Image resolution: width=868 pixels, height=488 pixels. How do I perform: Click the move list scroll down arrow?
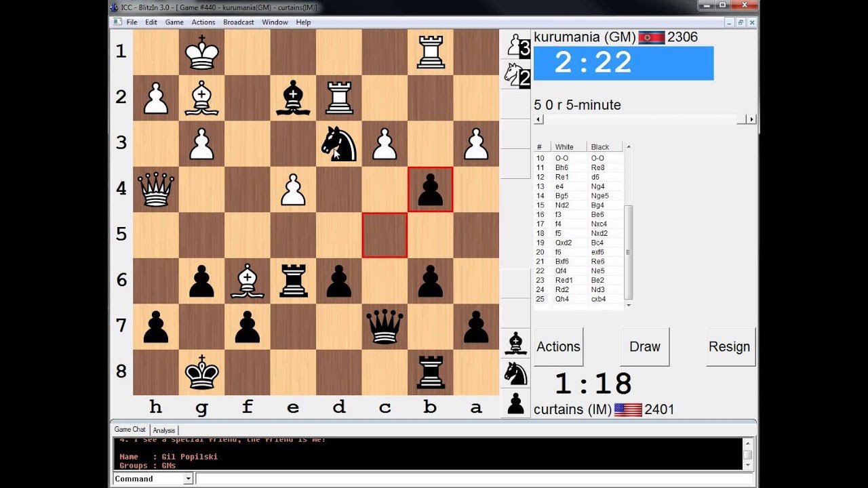(629, 306)
